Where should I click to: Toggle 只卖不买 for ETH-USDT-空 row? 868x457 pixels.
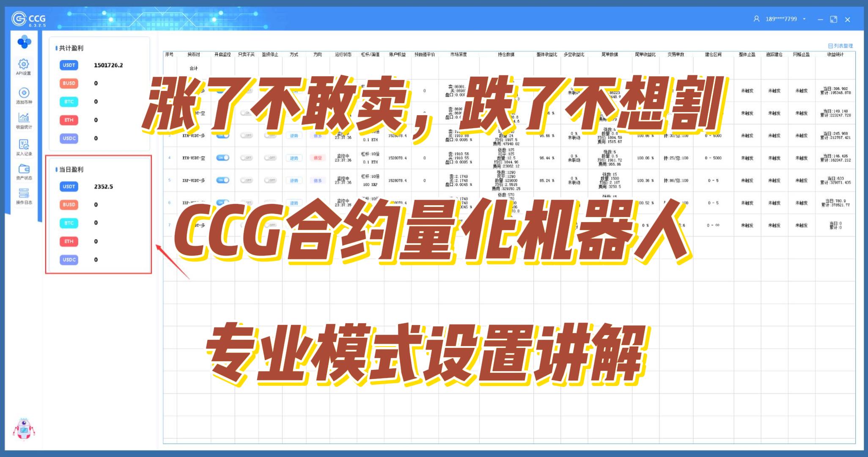pyautogui.click(x=246, y=158)
